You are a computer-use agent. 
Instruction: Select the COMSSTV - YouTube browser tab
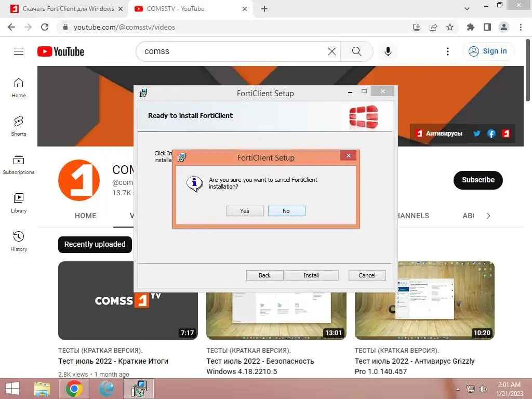click(x=186, y=9)
